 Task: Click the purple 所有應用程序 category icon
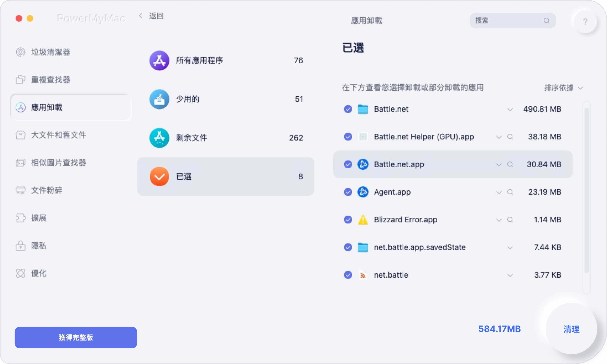tap(159, 60)
